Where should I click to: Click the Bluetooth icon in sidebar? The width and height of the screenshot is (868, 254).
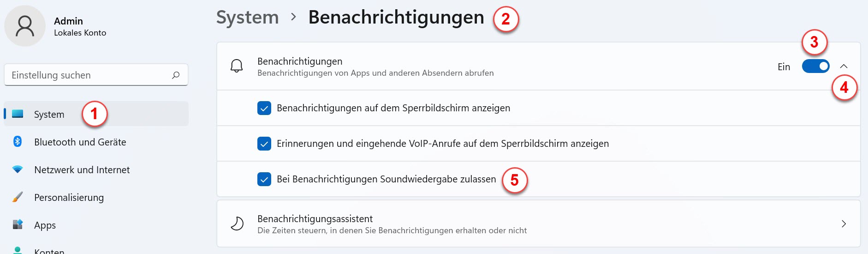pyautogui.click(x=18, y=142)
